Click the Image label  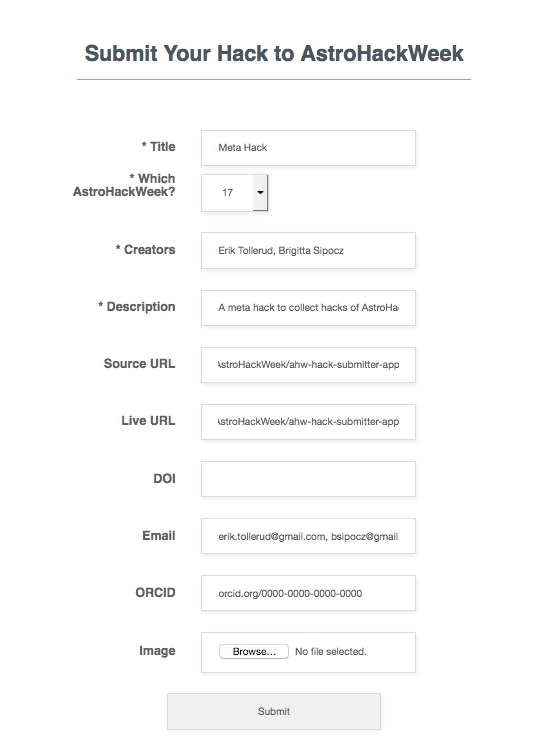[157, 651]
